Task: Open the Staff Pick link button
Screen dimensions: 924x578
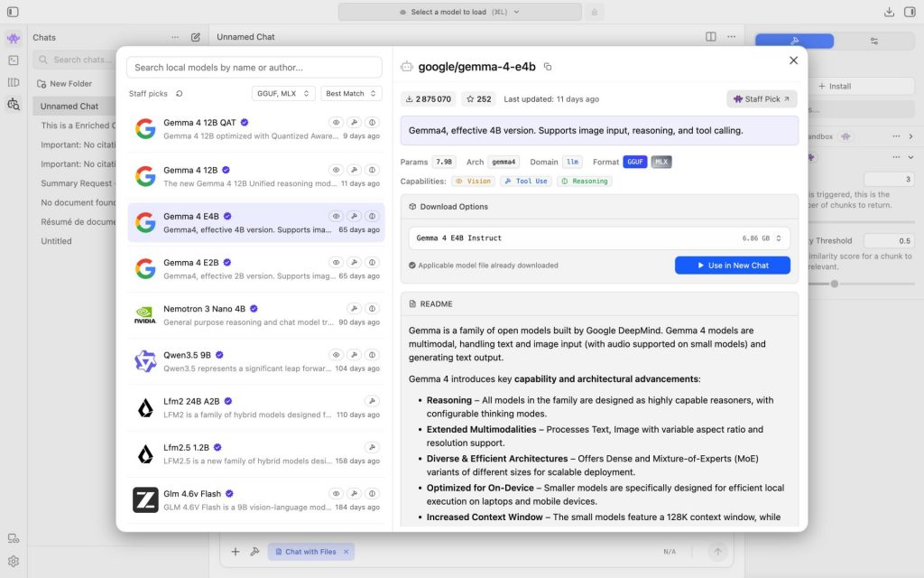Action: (762, 99)
